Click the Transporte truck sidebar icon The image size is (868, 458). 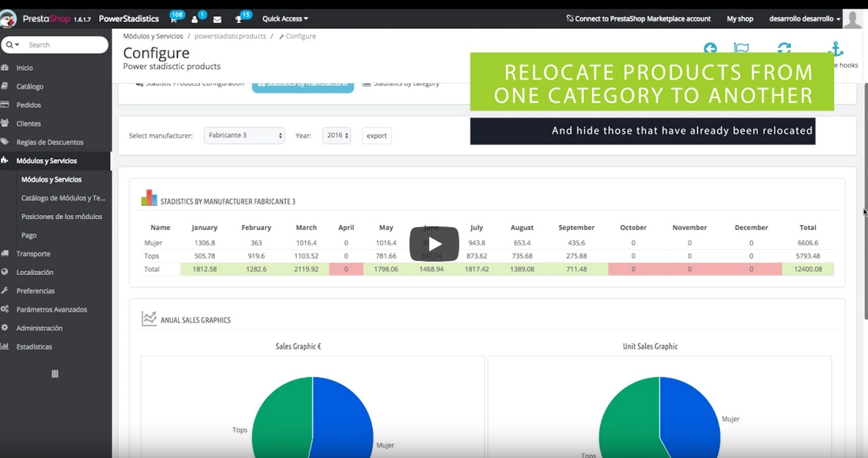5,254
